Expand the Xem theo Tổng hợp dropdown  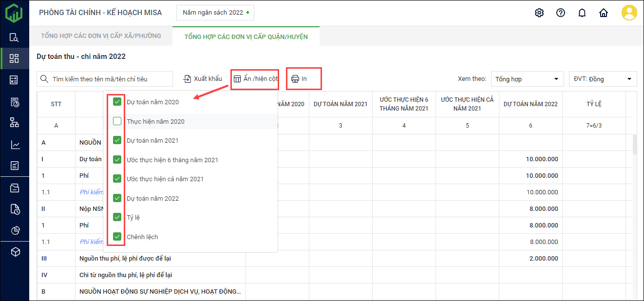527,79
